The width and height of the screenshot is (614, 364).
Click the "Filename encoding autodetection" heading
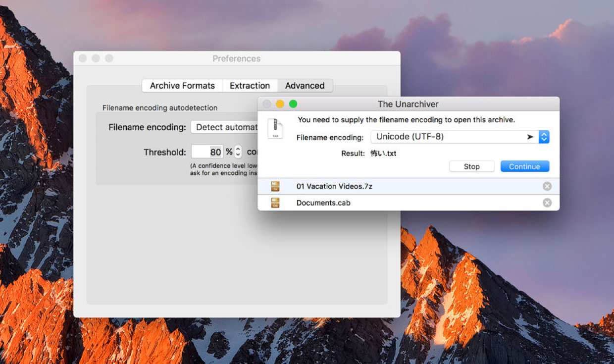[160, 107]
